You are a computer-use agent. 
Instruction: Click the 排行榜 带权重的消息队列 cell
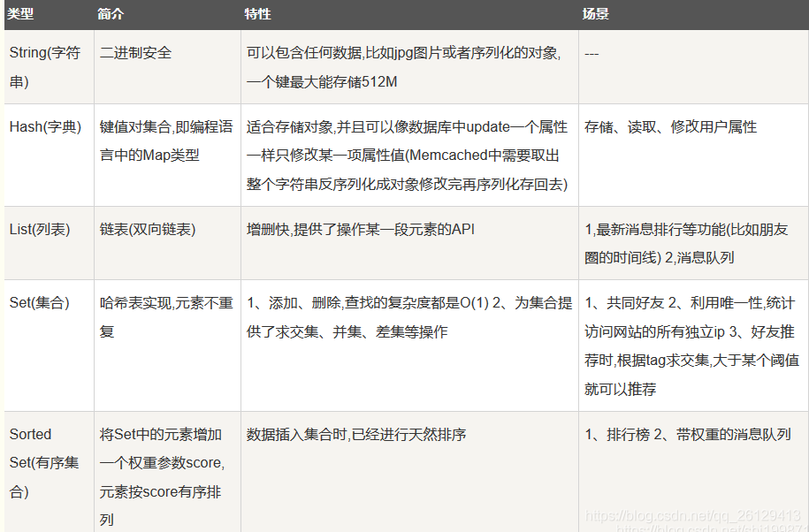693,472
